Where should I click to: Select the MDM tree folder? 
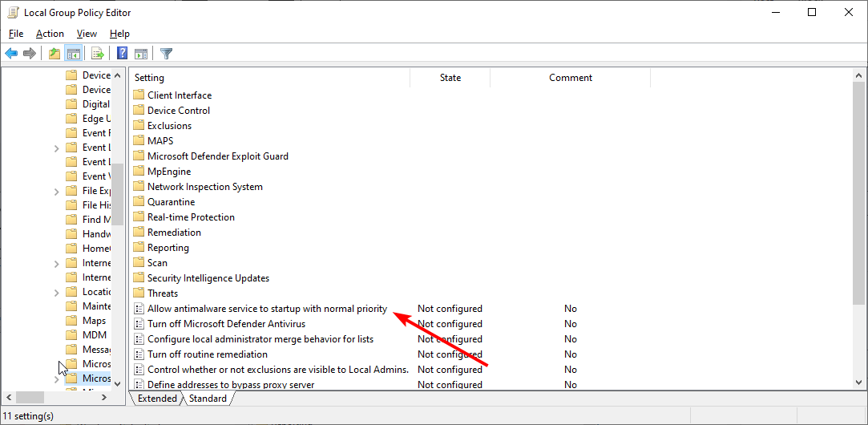[87, 334]
